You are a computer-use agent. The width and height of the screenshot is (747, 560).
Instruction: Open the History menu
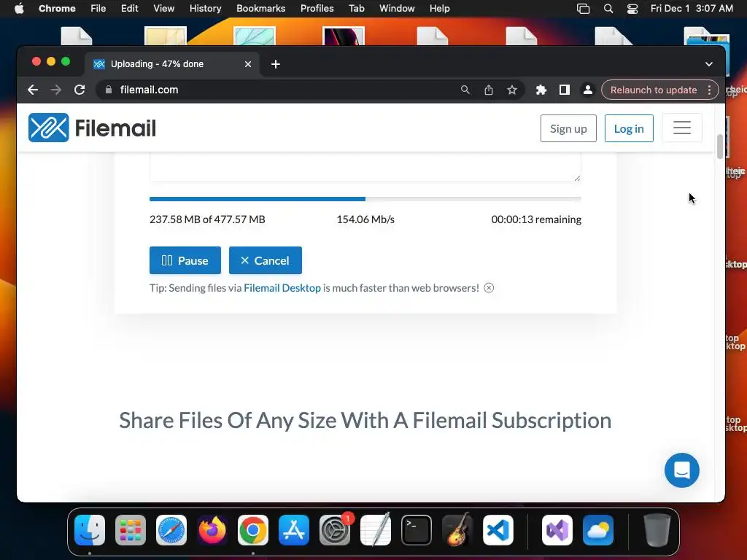pos(205,9)
